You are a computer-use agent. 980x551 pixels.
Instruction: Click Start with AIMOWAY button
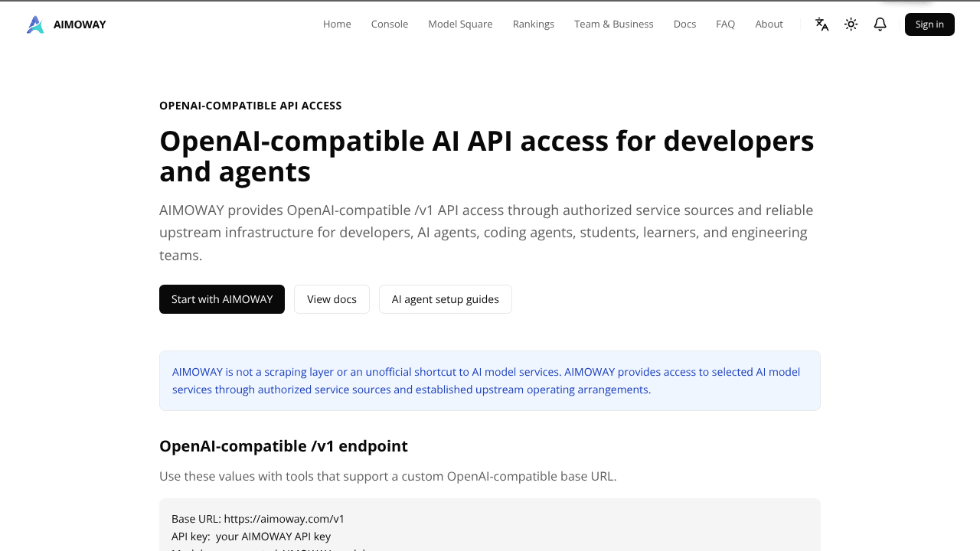click(x=222, y=299)
